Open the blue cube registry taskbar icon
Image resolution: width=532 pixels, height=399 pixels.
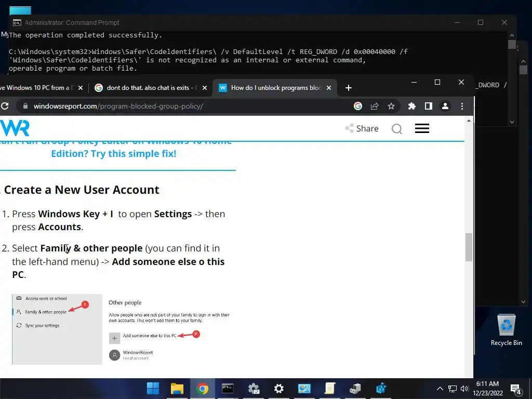tap(381, 389)
